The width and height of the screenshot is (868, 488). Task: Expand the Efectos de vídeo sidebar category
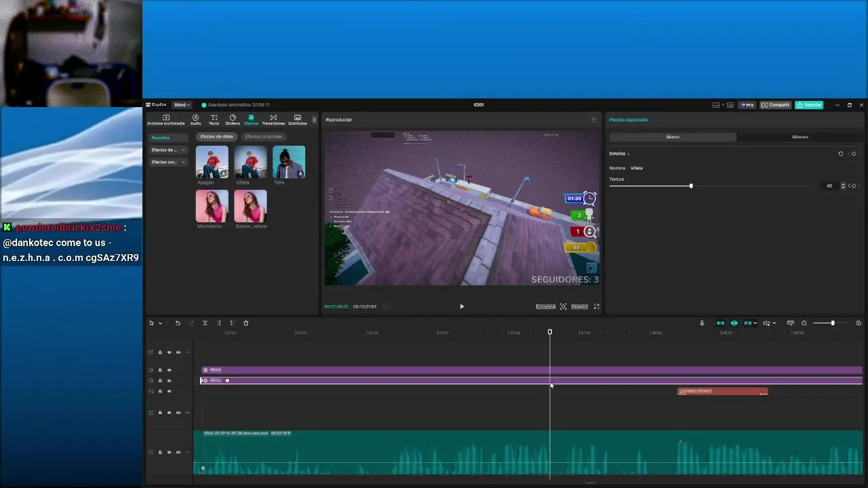click(x=168, y=150)
